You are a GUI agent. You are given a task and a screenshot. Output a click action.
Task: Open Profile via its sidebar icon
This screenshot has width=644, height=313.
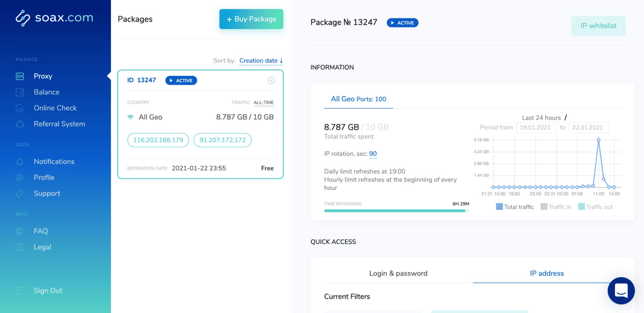20,177
